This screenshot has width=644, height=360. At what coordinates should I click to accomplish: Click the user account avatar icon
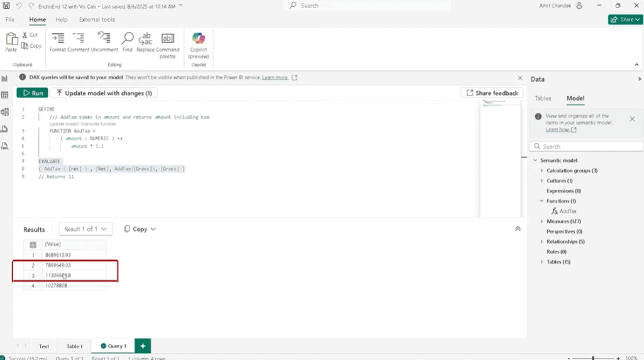coord(579,6)
